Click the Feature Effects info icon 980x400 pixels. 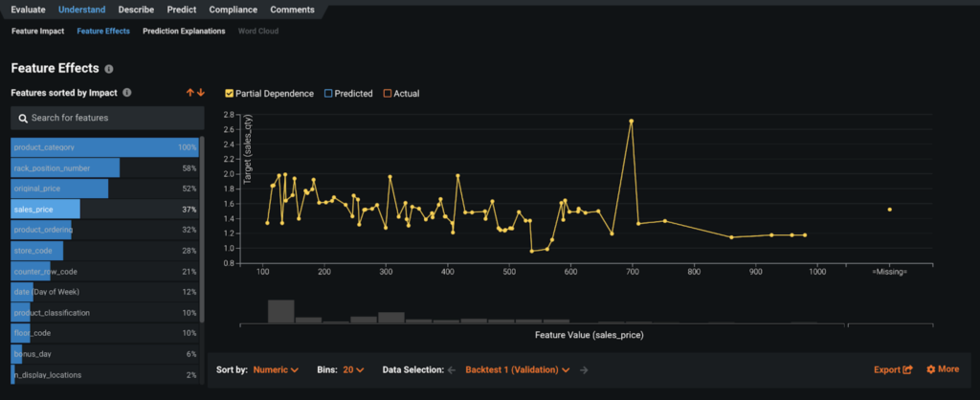(109, 69)
